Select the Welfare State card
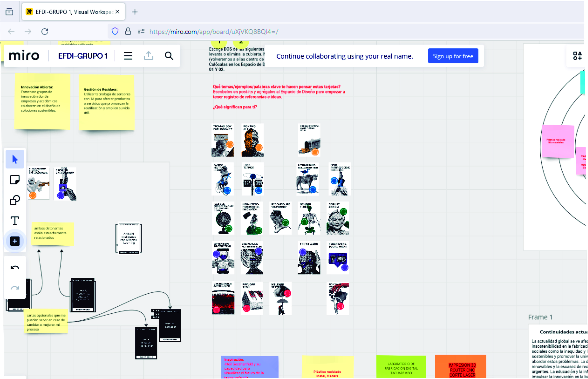Image resolution: width=588 pixels, height=379 pixels. point(280,298)
